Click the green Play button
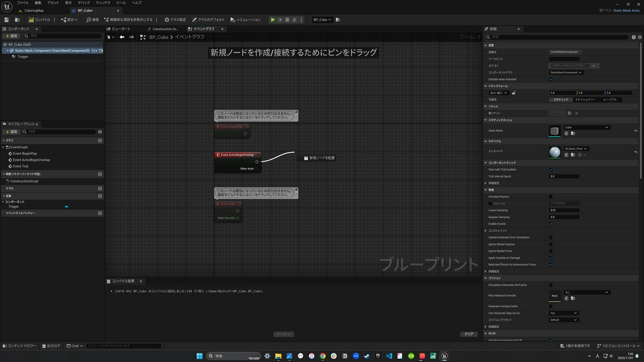This screenshot has height=362, width=644. [x=273, y=20]
